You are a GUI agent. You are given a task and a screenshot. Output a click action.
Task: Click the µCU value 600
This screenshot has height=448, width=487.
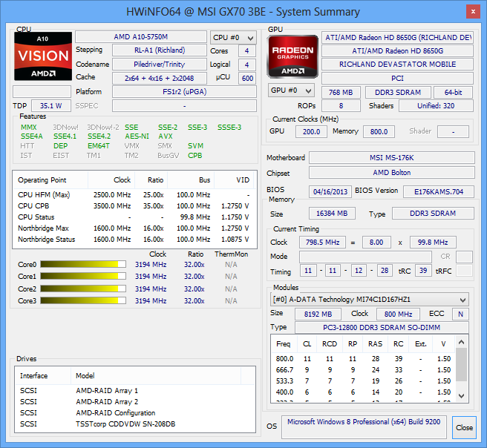pyautogui.click(x=247, y=78)
